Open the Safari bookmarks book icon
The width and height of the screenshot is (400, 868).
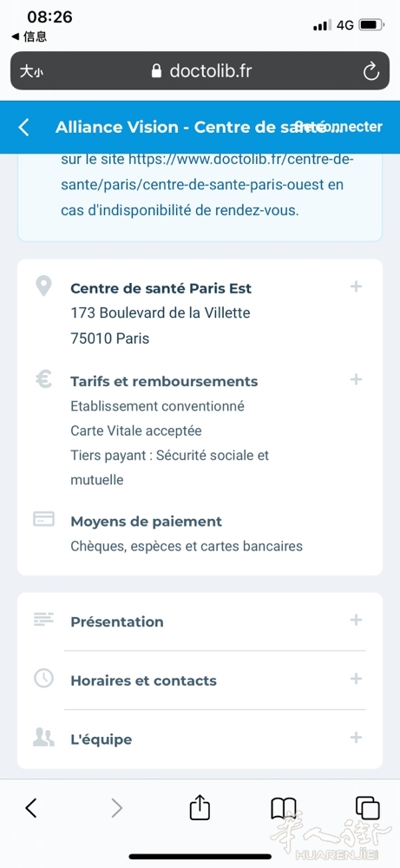(284, 809)
